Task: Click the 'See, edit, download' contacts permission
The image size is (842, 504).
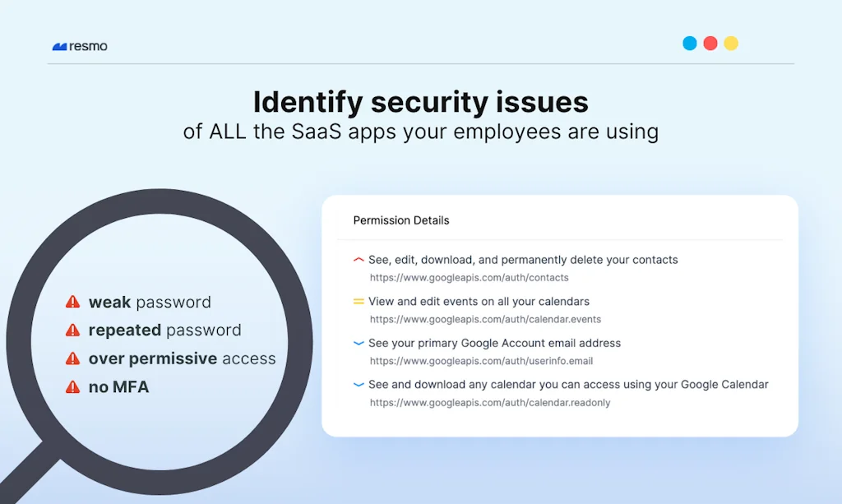Action: click(x=523, y=260)
